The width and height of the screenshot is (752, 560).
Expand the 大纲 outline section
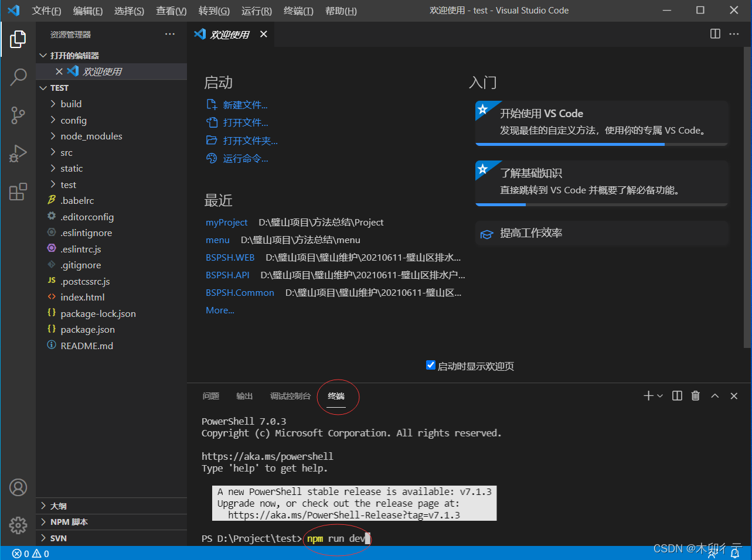tap(111, 506)
